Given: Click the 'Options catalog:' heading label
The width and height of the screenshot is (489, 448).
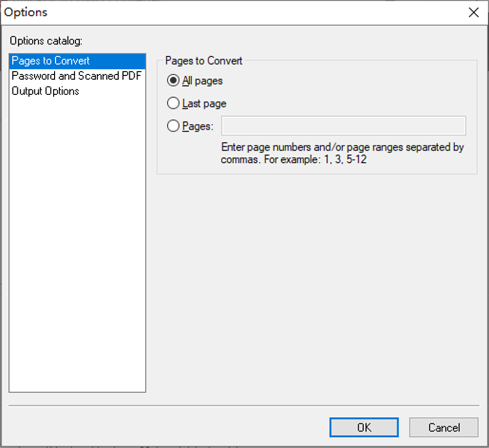Looking at the screenshot, I should (46, 41).
